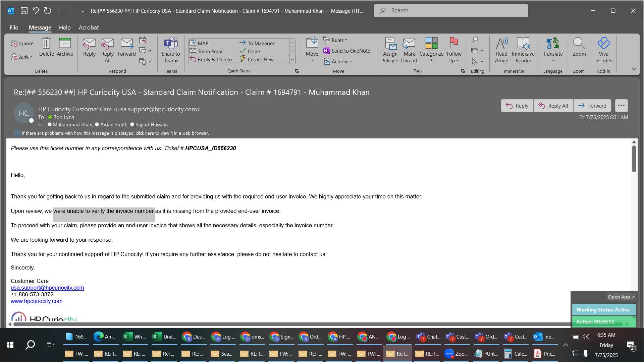The width and height of the screenshot is (644, 362).
Task: Click the volume icon in system tray
Action: click(x=586, y=337)
